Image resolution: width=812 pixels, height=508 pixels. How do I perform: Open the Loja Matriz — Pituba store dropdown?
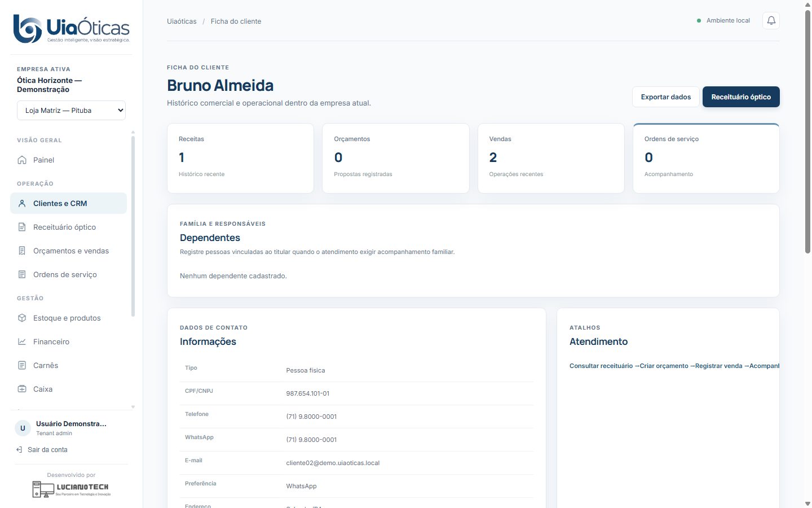pyautogui.click(x=71, y=111)
